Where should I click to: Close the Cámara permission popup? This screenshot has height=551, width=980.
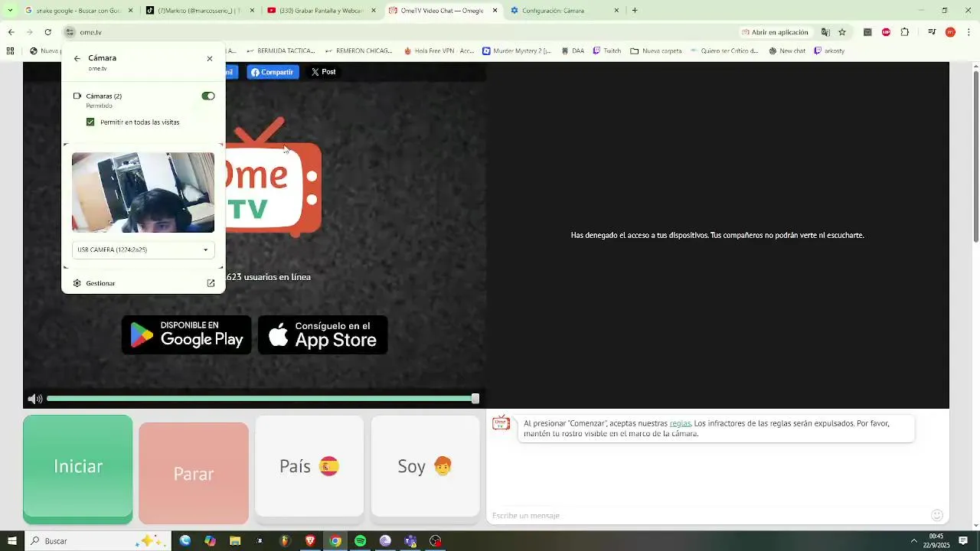(x=210, y=58)
